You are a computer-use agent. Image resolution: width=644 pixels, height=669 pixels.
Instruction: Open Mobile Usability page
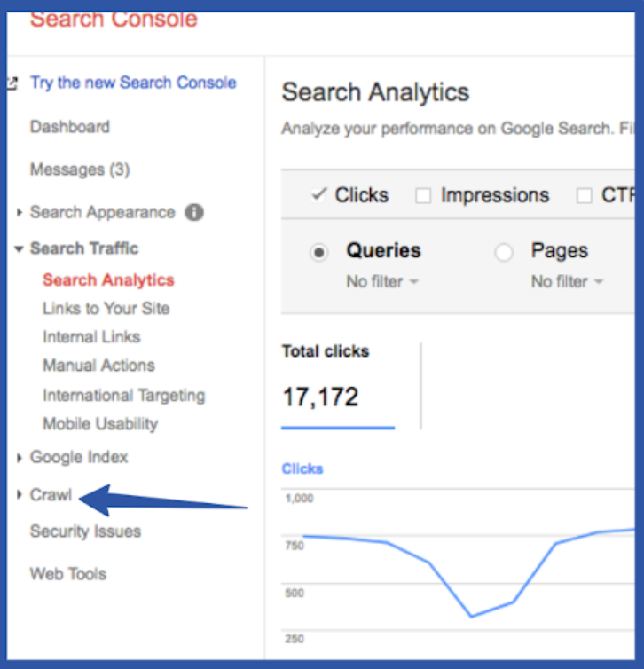click(x=100, y=424)
